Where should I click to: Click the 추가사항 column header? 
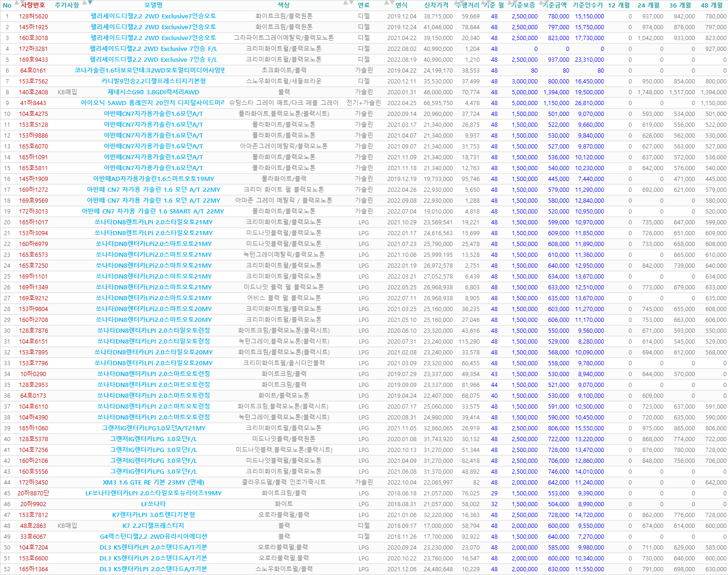[67, 5]
